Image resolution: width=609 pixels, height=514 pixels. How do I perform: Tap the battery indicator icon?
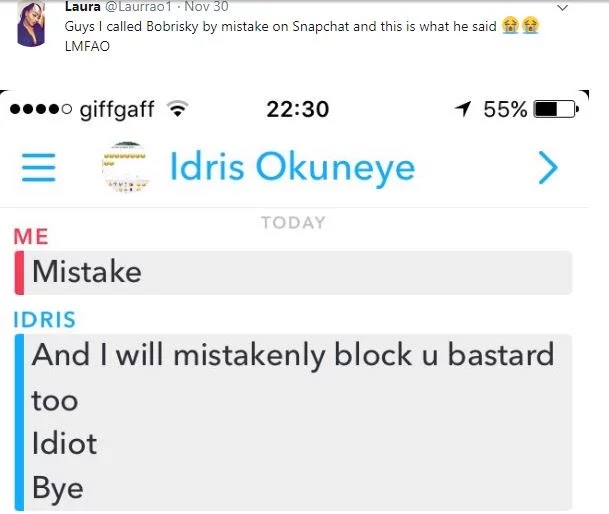[x=556, y=109]
